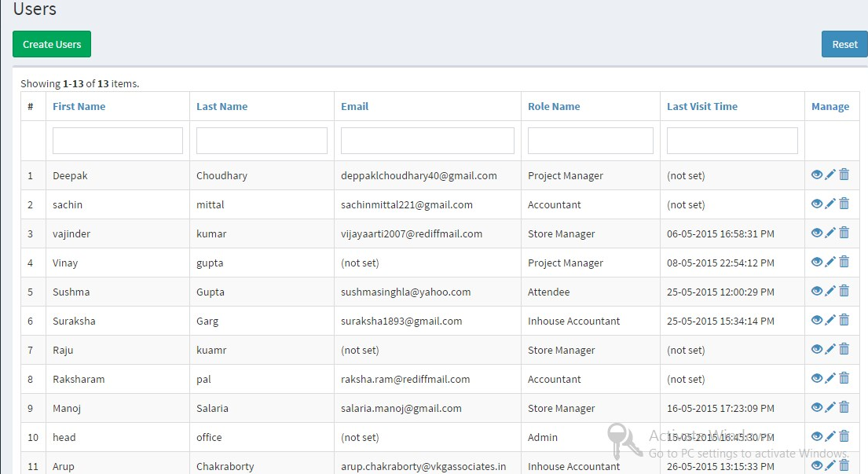Delete Suraksha Garg using trash icon
Viewport: 868px width, 474px height.
[844, 320]
